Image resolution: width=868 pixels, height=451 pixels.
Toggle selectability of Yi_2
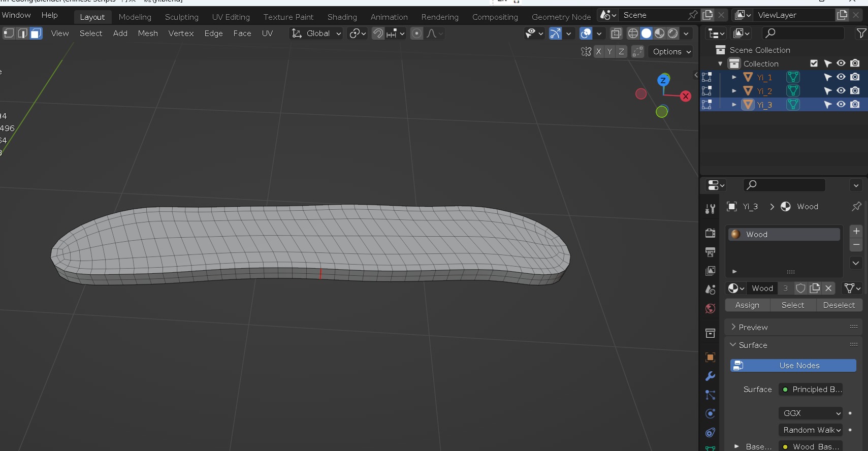(x=828, y=91)
